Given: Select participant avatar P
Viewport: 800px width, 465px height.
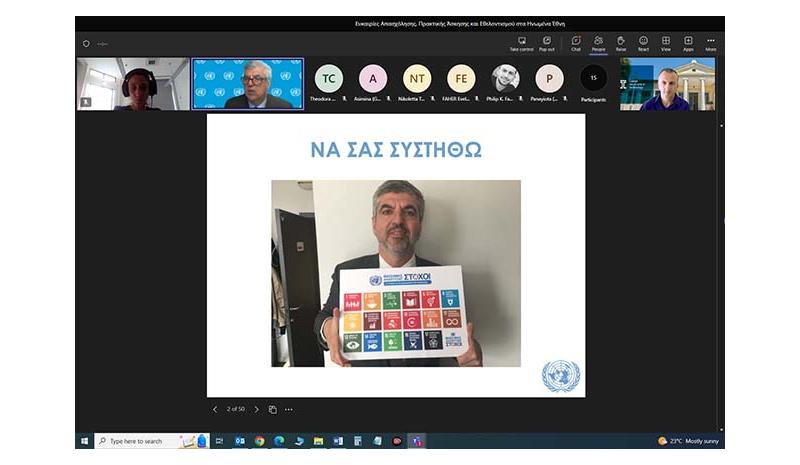Looking at the screenshot, I should click(549, 79).
